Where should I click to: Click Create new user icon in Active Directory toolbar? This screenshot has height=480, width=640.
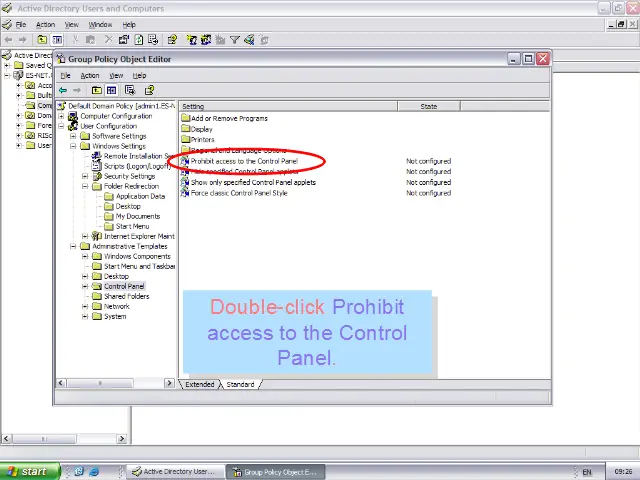[191, 40]
